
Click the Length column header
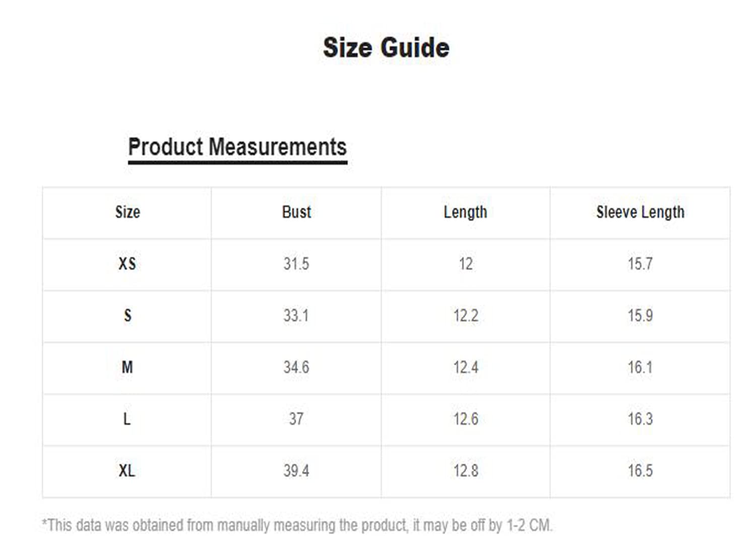[465, 212]
